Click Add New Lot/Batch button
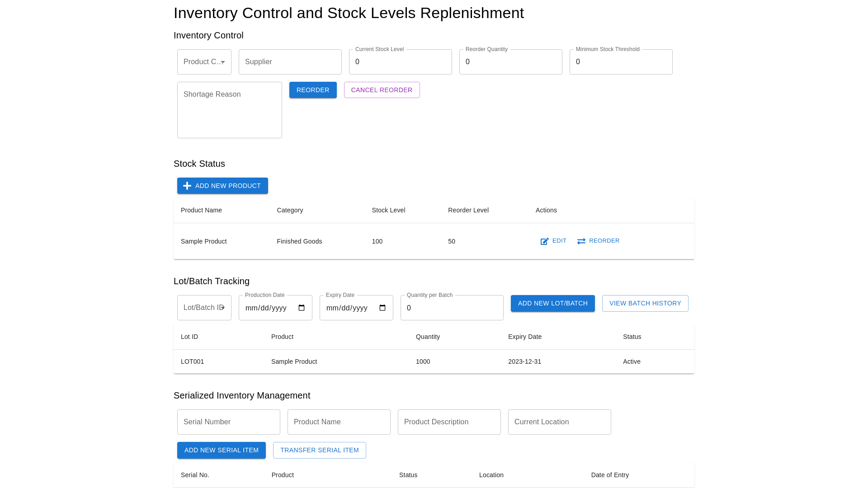The height and width of the screenshot is (488, 868). pyautogui.click(x=552, y=303)
